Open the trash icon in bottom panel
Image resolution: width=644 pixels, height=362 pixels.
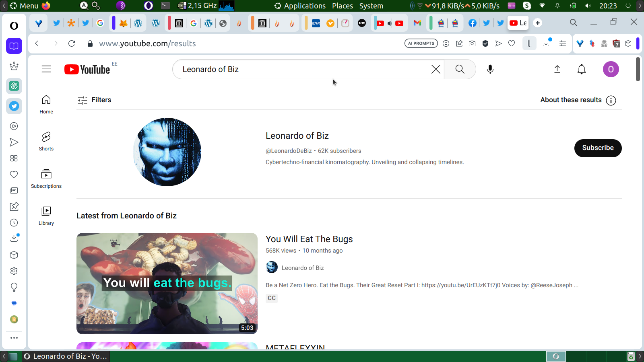point(631,356)
